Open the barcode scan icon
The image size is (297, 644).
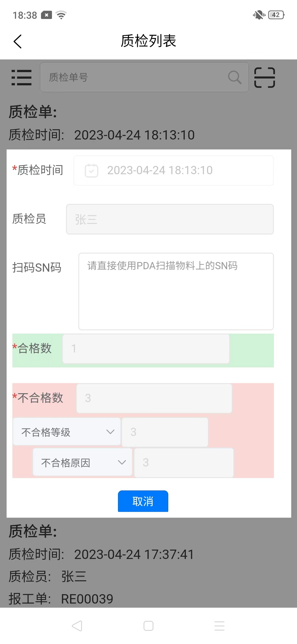pos(265,77)
